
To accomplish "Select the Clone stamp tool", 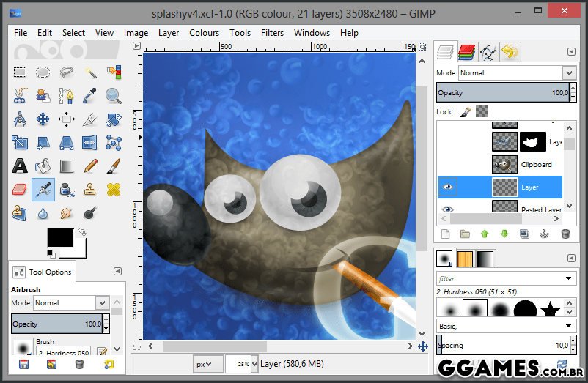I will point(90,190).
